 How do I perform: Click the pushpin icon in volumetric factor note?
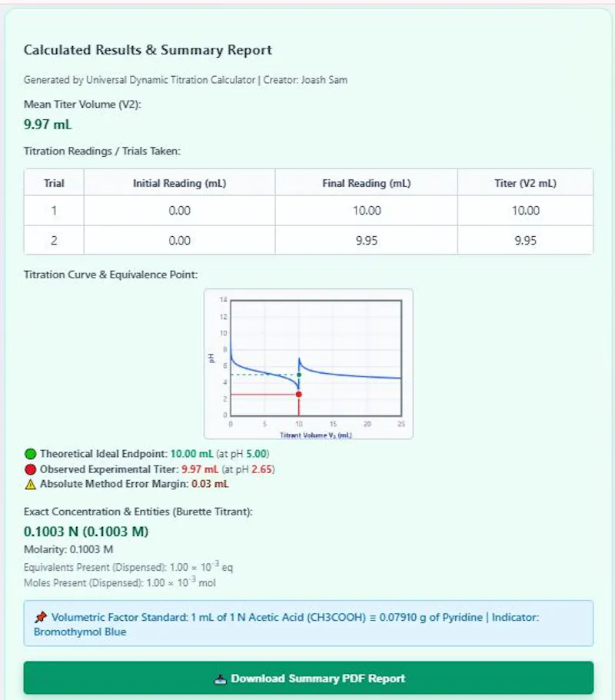[41, 617]
